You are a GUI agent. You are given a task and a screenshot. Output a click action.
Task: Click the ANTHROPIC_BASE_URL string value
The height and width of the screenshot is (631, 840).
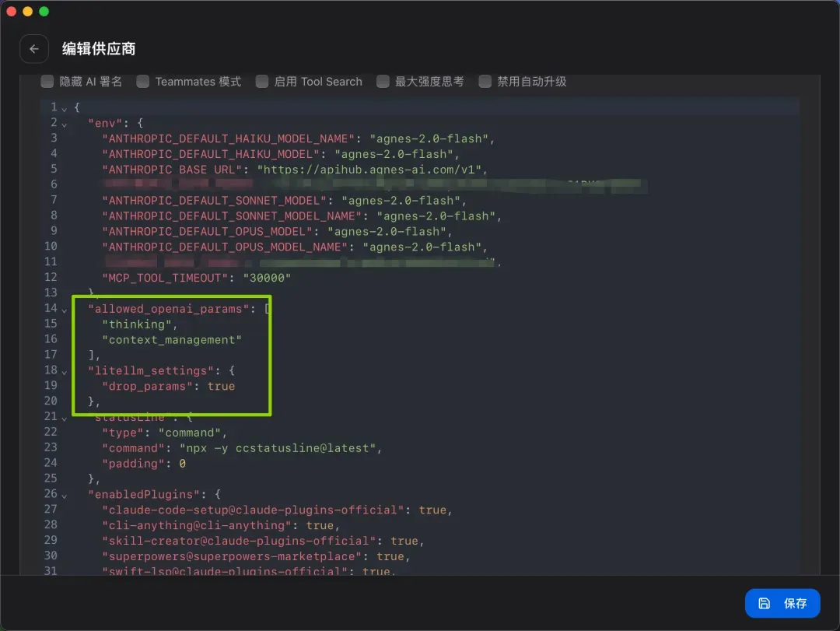tap(369, 170)
